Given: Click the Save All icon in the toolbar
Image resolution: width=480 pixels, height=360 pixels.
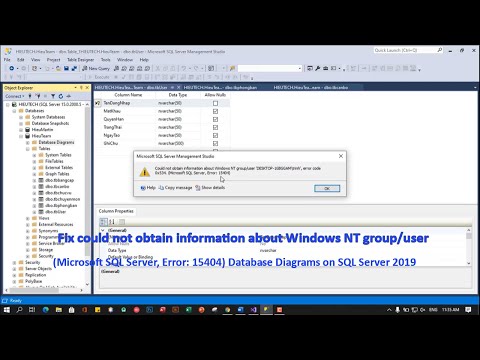Looking at the screenshot, I should coord(74,68).
